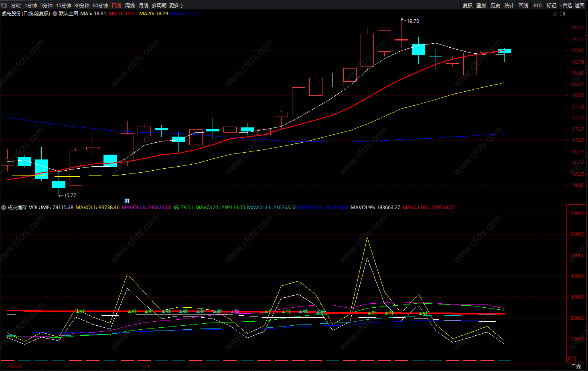Click the diamond icon above price axis
The height and width of the screenshot is (371, 588).
555,14
